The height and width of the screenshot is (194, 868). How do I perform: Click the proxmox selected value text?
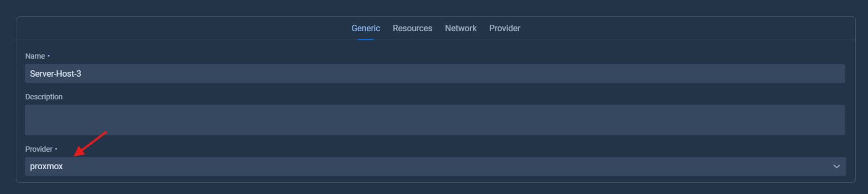pyautogui.click(x=46, y=167)
